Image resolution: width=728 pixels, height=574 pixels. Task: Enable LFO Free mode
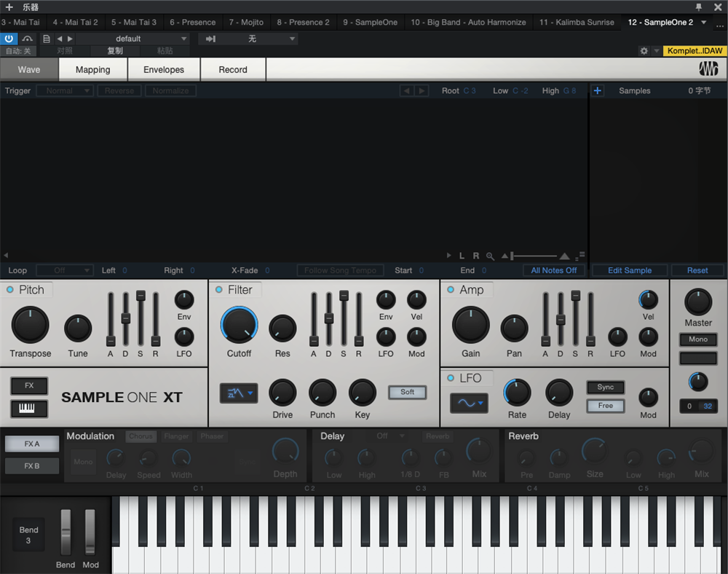[x=606, y=406]
